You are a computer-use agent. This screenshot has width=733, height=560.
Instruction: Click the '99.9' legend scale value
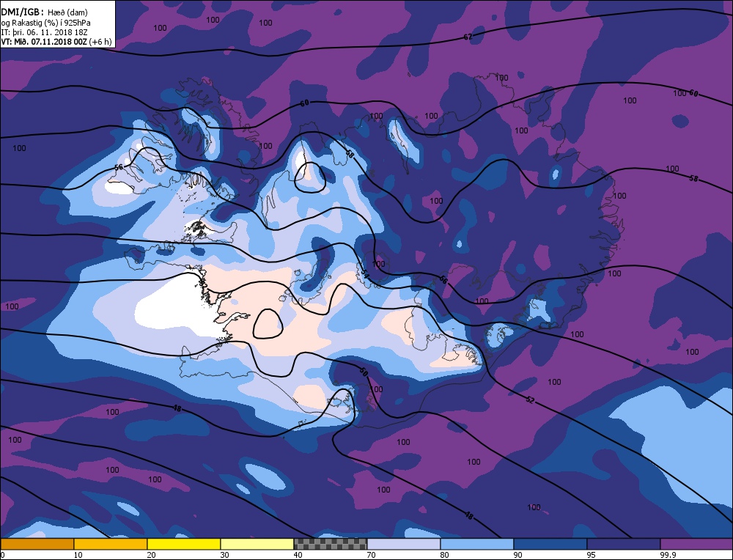pyautogui.click(x=668, y=555)
